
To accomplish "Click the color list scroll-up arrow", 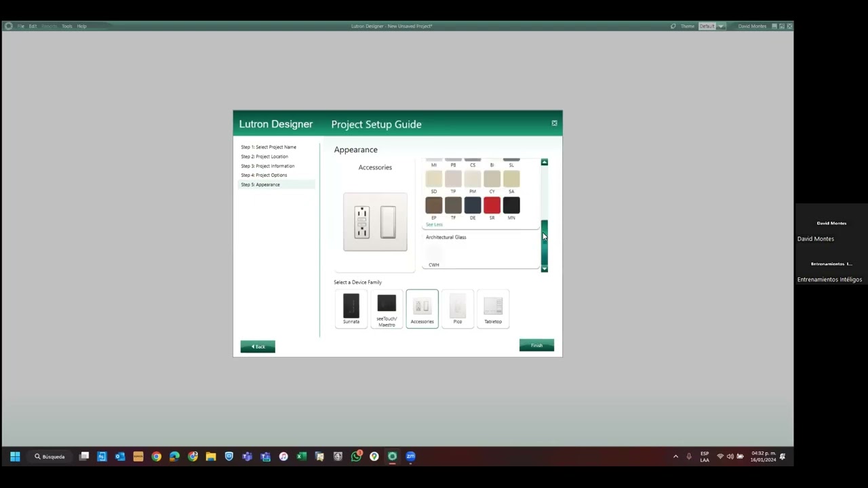I will (x=544, y=163).
